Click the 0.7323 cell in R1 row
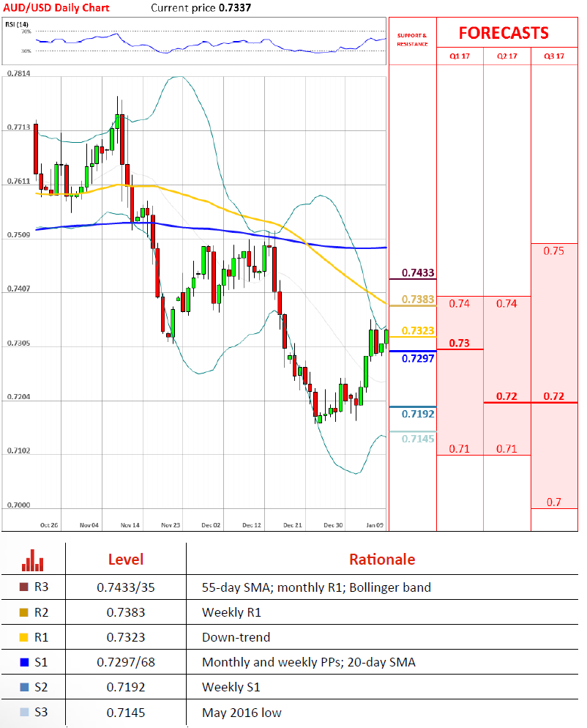 click(126, 637)
